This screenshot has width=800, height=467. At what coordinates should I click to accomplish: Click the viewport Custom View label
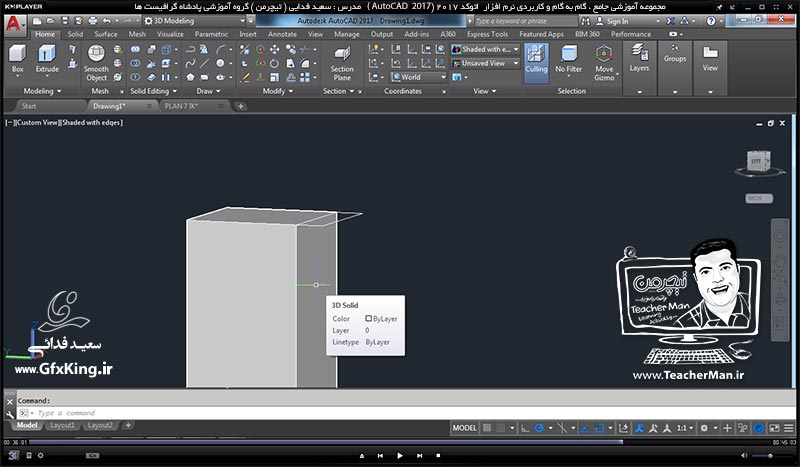click(38, 122)
